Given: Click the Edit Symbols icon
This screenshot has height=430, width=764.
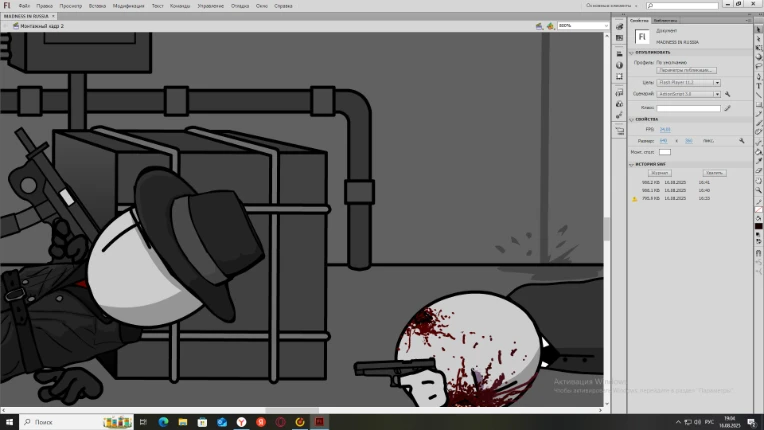Looking at the screenshot, I should click(550, 26).
